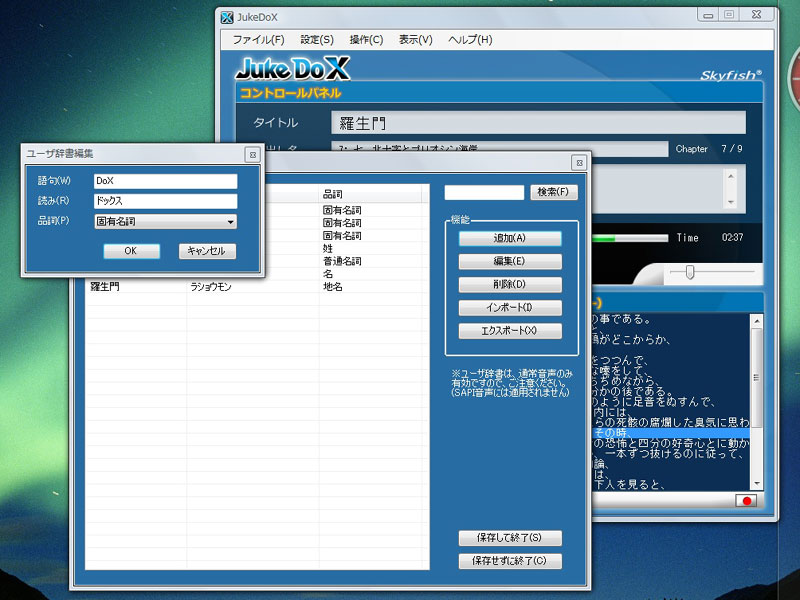
Task: Open the 操作(C) menu
Action: [366, 40]
